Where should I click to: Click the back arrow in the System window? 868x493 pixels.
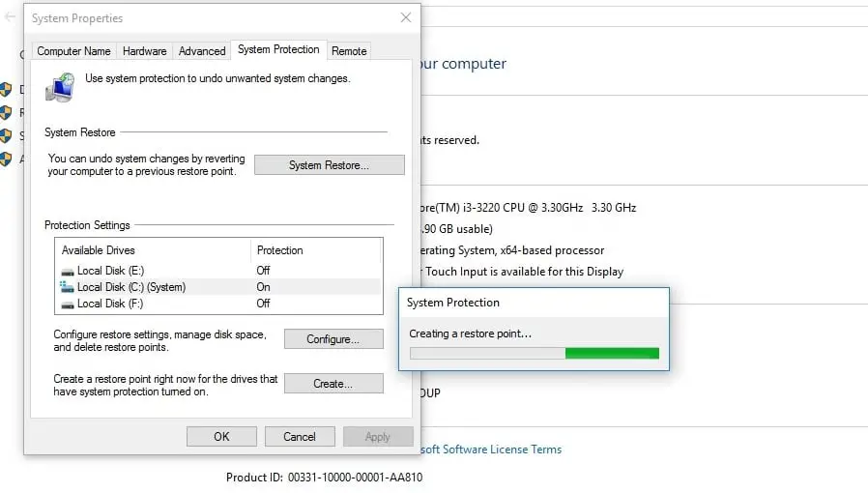pos(10,17)
